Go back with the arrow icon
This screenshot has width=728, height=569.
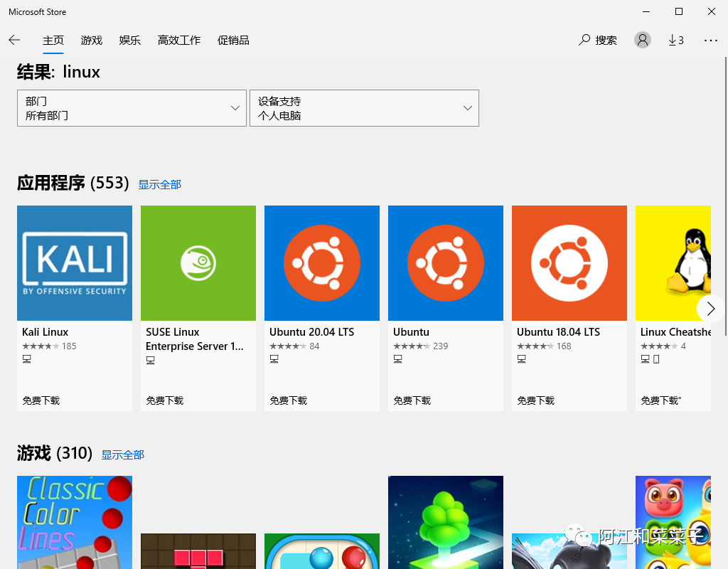coord(14,40)
